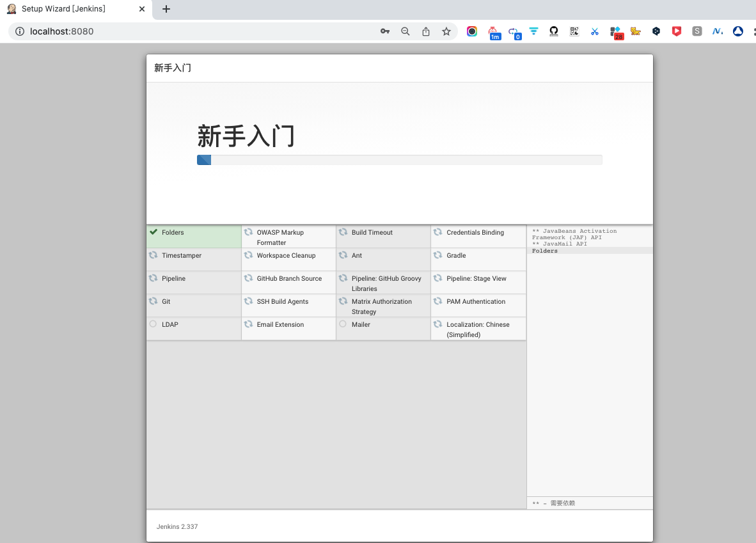Click the Workspace Cleanup plugin entry
Image resolution: width=756 pixels, height=543 pixels.
point(288,260)
